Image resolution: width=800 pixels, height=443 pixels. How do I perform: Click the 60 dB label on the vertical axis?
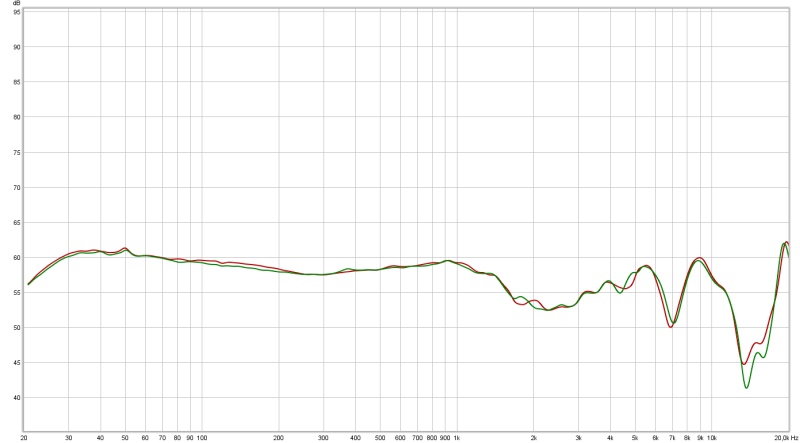point(16,258)
